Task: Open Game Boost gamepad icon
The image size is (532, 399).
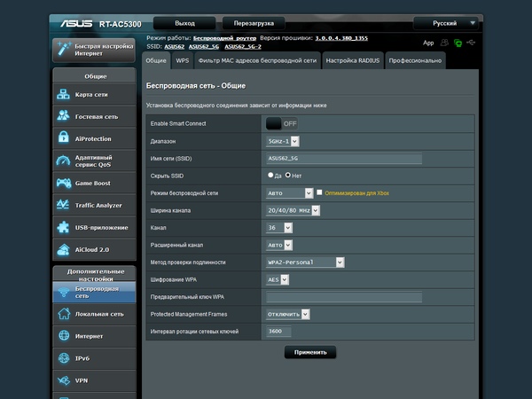Action: pyautogui.click(x=64, y=183)
